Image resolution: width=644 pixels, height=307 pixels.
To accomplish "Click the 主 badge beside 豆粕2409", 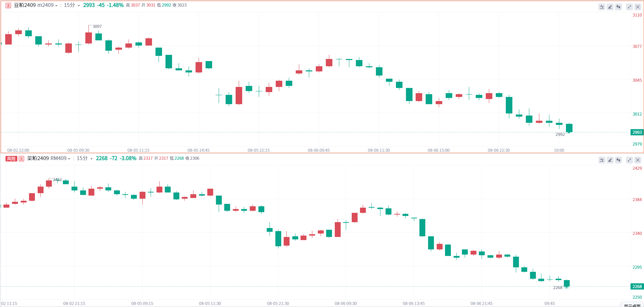I will pos(8,6).
